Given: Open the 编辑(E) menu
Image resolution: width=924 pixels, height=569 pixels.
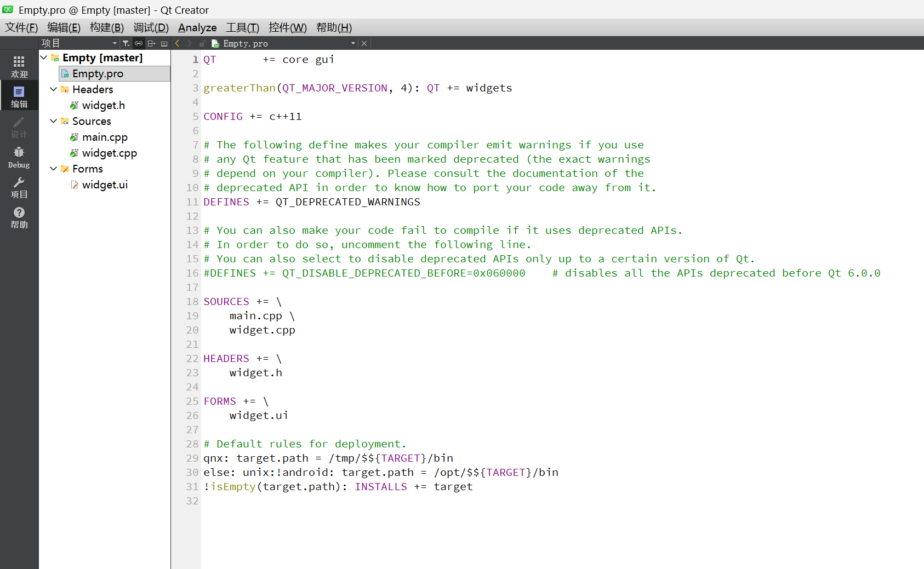Looking at the screenshot, I should point(64,27).
